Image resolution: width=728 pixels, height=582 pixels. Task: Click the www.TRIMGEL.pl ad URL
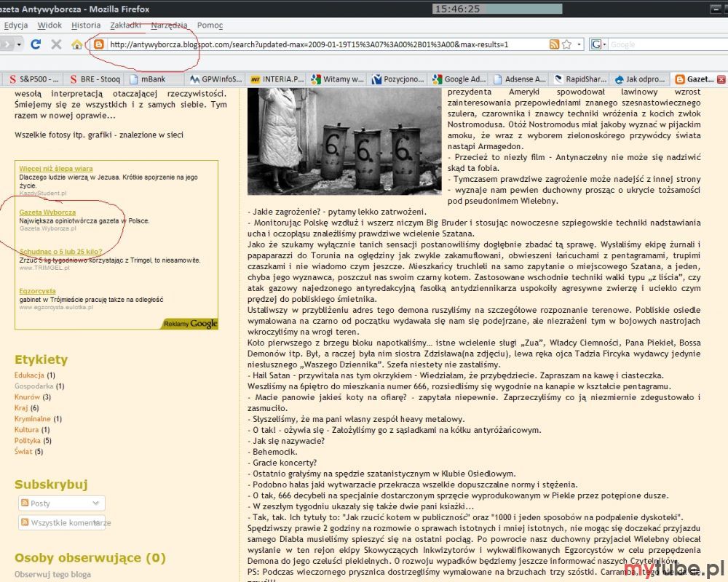click(44, 268)
